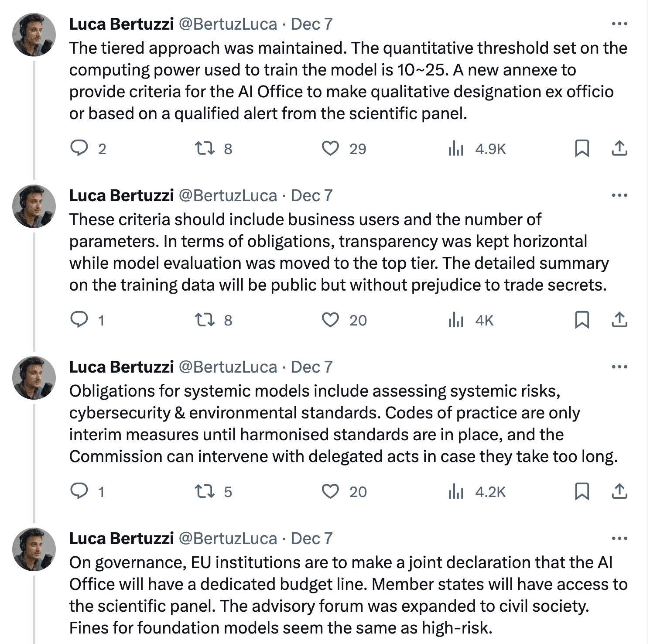Reply to the business users criteria tweet

(79, 320)
